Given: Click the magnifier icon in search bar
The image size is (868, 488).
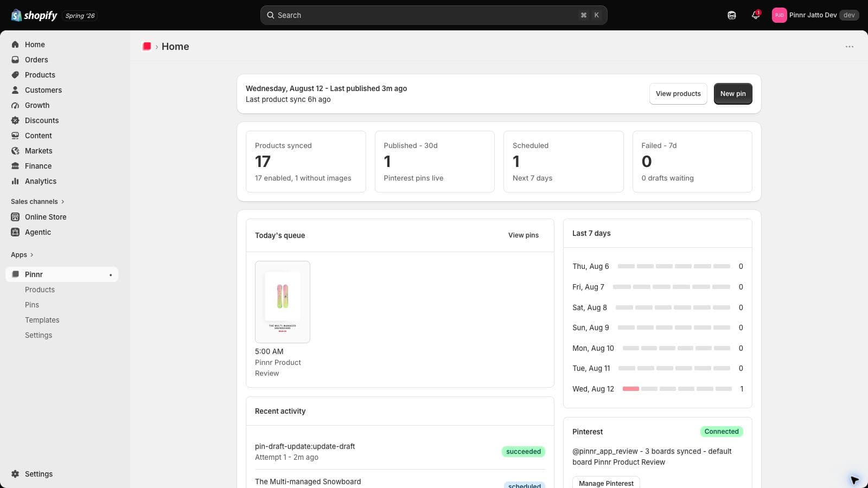Looking at the screenshot, I should click(270, 15).
